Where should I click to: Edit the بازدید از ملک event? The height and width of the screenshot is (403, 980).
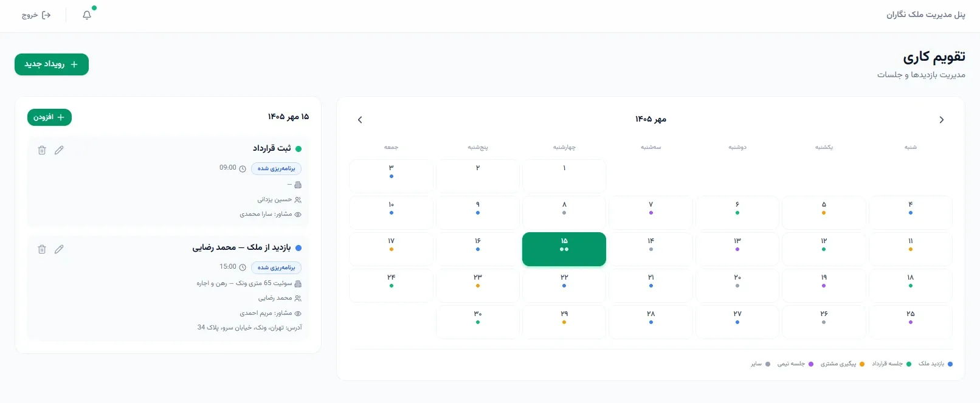pos(59,249)
